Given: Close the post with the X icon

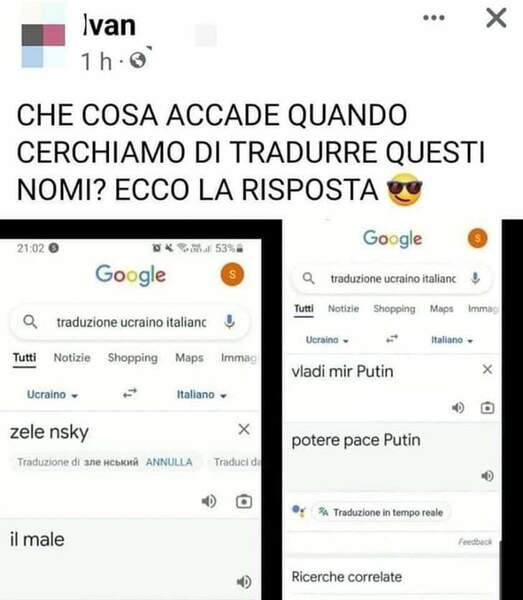Looking at the screenshot, I should click(x=496, y=18).
